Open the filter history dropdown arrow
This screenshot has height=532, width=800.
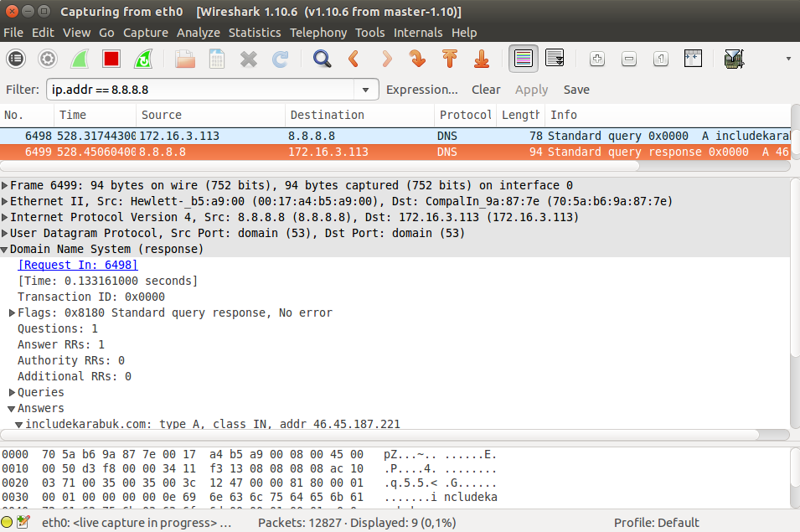[365, 90]
